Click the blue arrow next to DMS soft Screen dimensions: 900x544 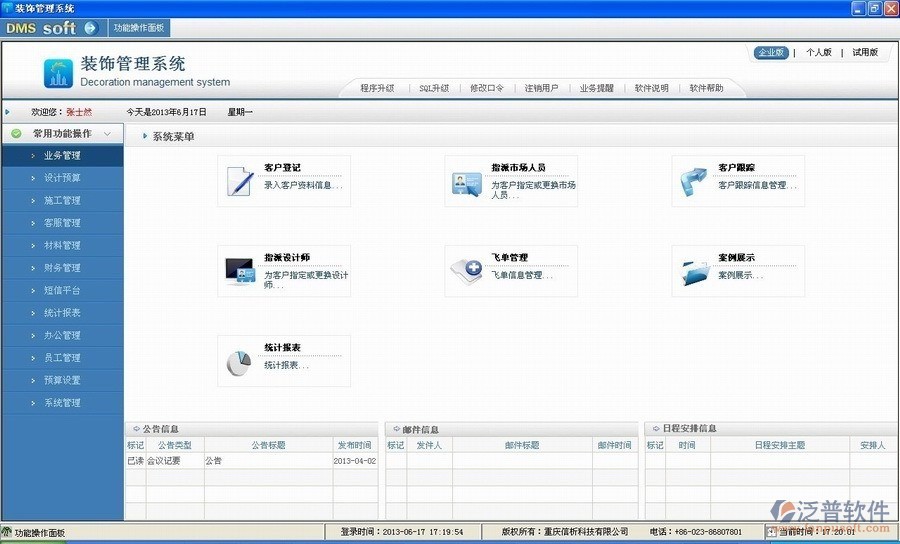(x=90, y=28)
